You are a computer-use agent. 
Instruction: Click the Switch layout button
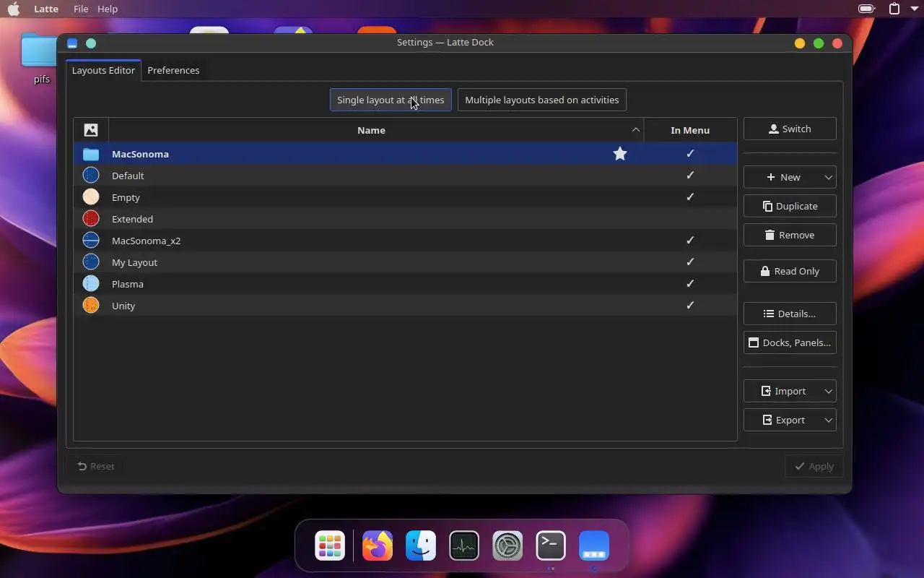[790, 129]
